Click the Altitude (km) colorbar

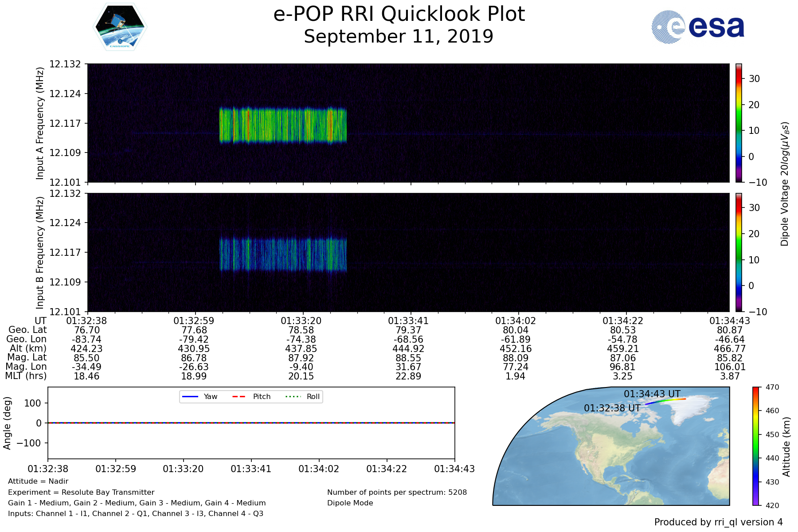pyautogui.click(x=755, y=446)
